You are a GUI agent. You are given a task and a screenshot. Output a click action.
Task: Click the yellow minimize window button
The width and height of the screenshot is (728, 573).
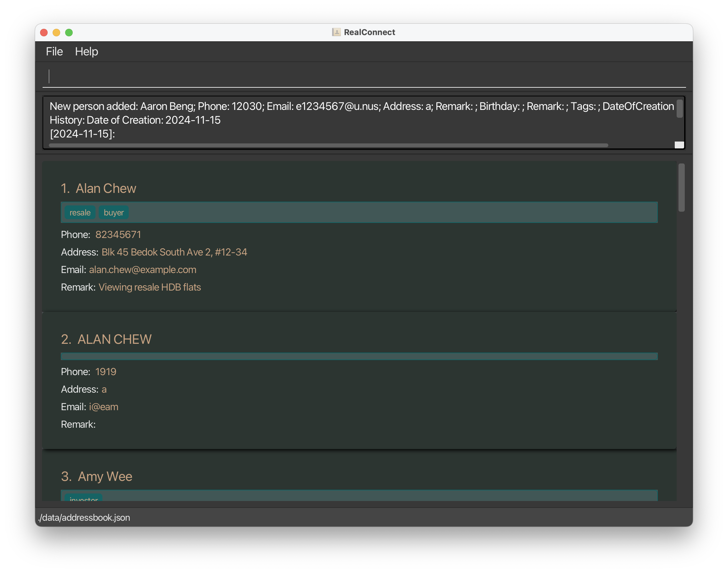click(56, 33)
